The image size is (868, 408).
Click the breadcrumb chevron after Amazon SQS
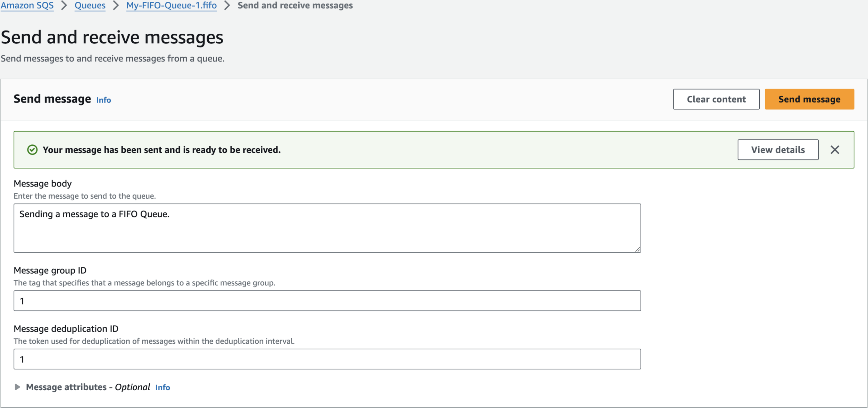pos(64,6)
